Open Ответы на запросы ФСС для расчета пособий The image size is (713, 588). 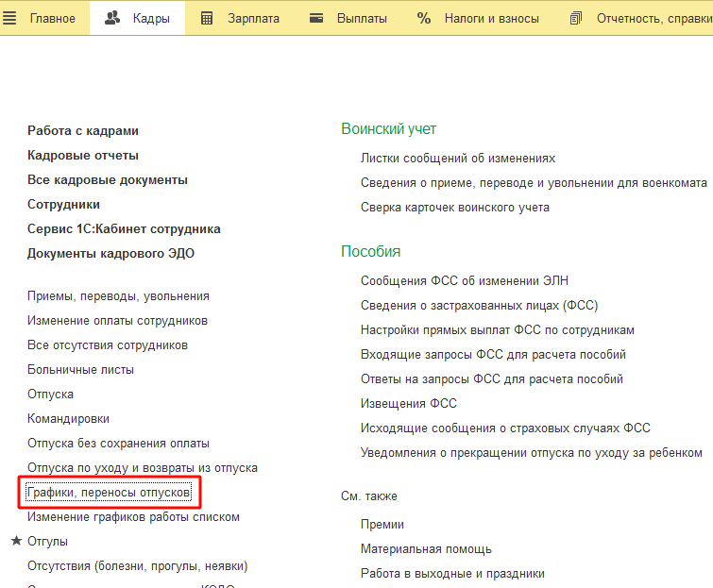(492, 379)
